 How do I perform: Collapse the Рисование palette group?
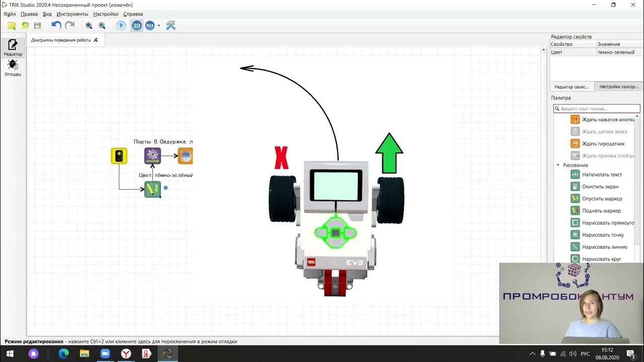(x=558, y=165)
